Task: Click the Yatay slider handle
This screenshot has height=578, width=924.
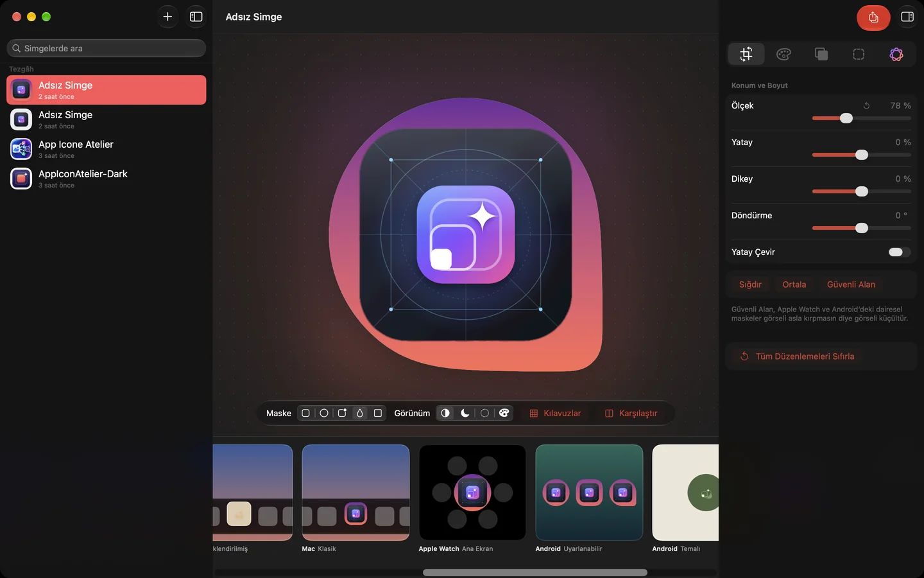Action: 862,155
